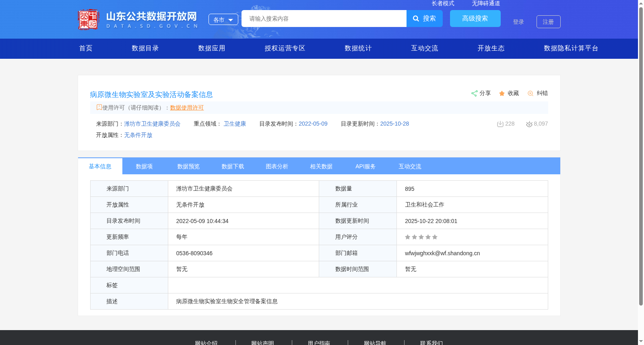Select the 基本信息 tab
Screen dimensions: 644x345
[x=100, y=166]
